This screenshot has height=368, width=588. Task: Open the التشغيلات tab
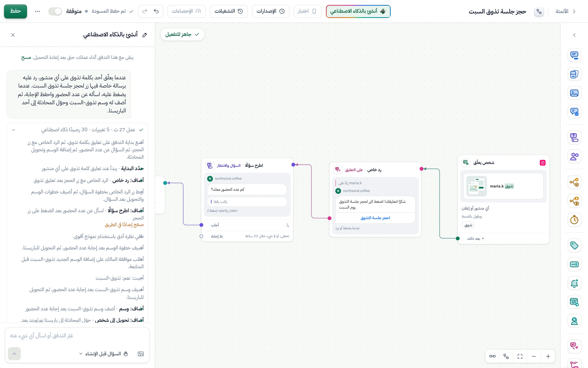(229, 11)
